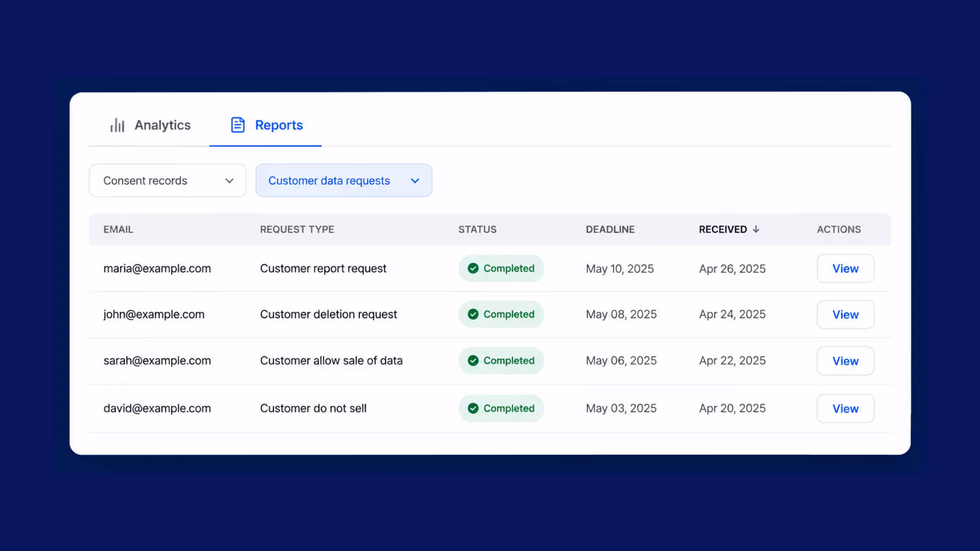
Task: View the sarah@example.com request
Action: coord(845,361)
